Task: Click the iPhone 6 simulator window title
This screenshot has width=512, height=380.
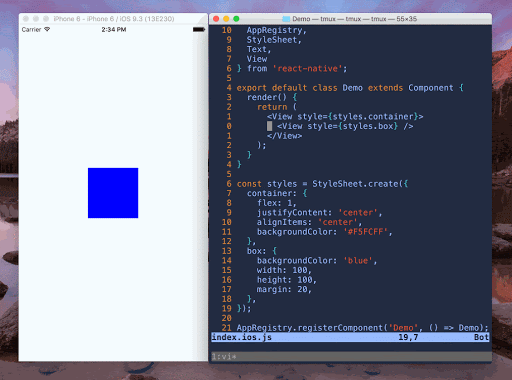Action: point(114,19)
